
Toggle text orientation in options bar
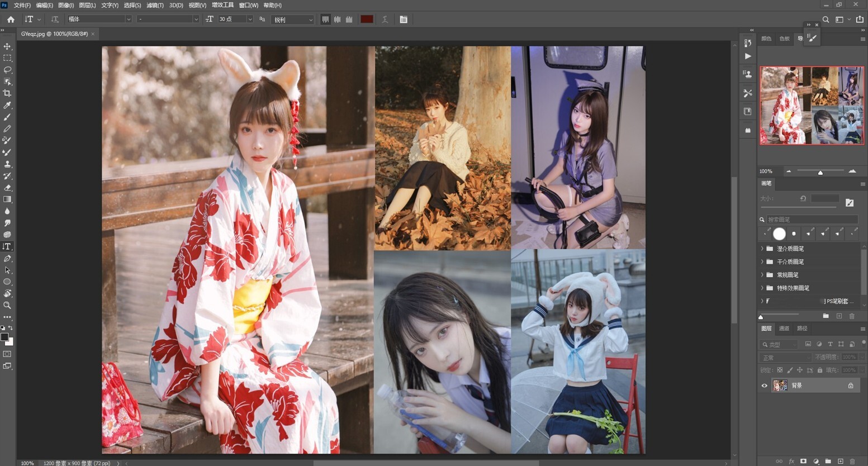55,19
